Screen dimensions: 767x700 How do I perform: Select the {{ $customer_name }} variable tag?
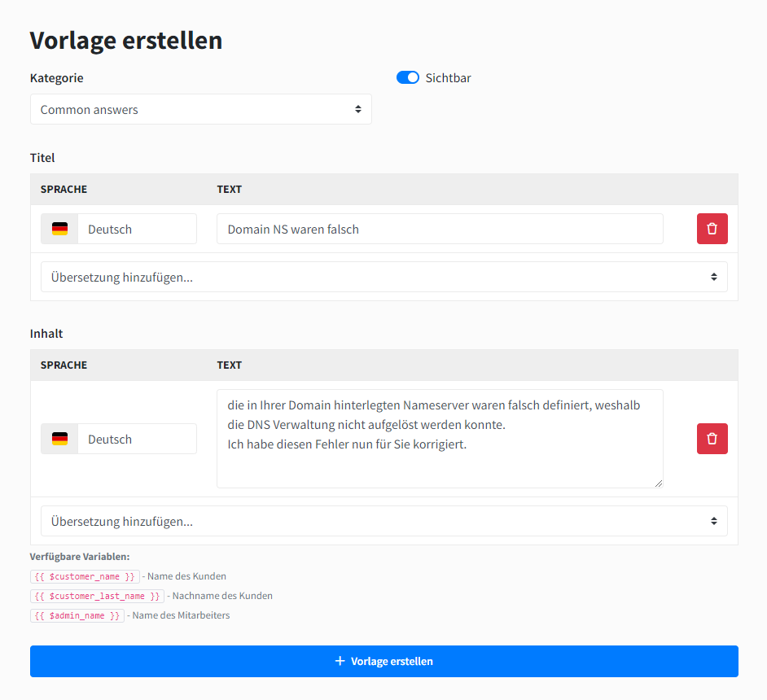coord(85,576)
